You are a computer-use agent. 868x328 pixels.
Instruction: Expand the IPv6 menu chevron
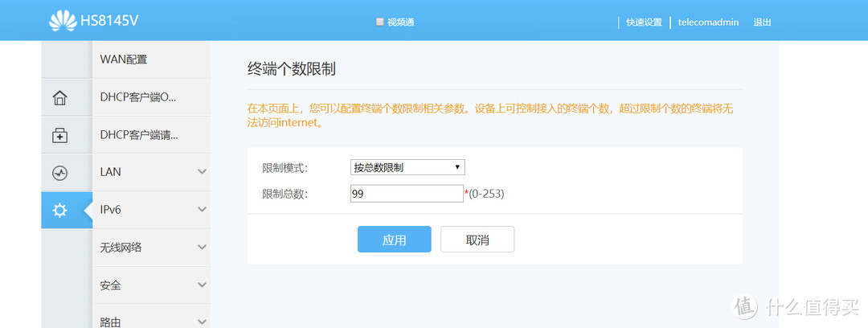click(x=202, y=210)
